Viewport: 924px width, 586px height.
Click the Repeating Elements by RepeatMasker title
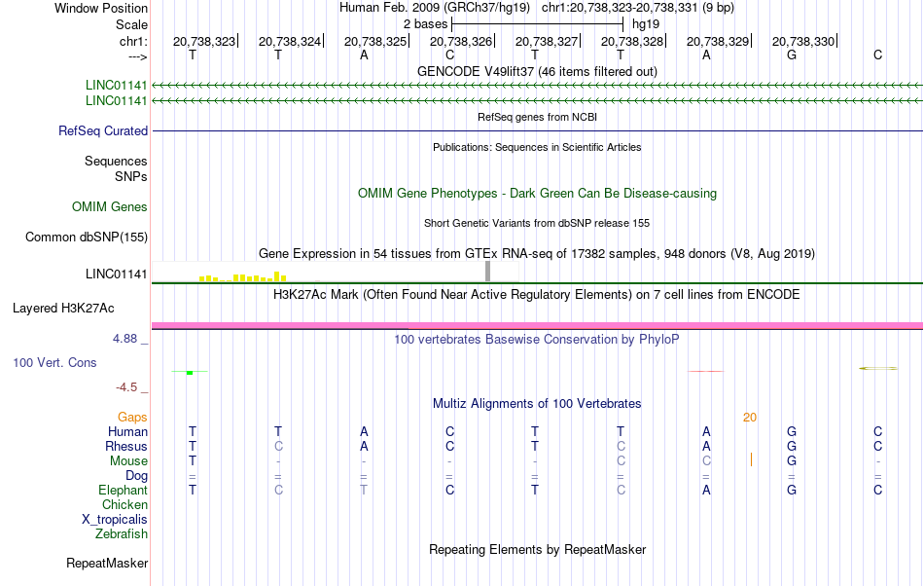(x=538, y=549)
